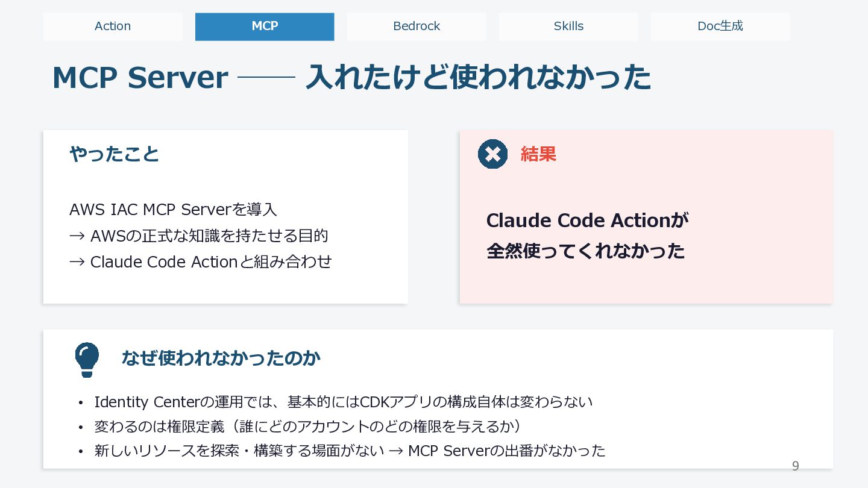Select the line → Claude Code Actionと組み合わせ
This screenshot has width=868, height=488.
pos(201,262)
